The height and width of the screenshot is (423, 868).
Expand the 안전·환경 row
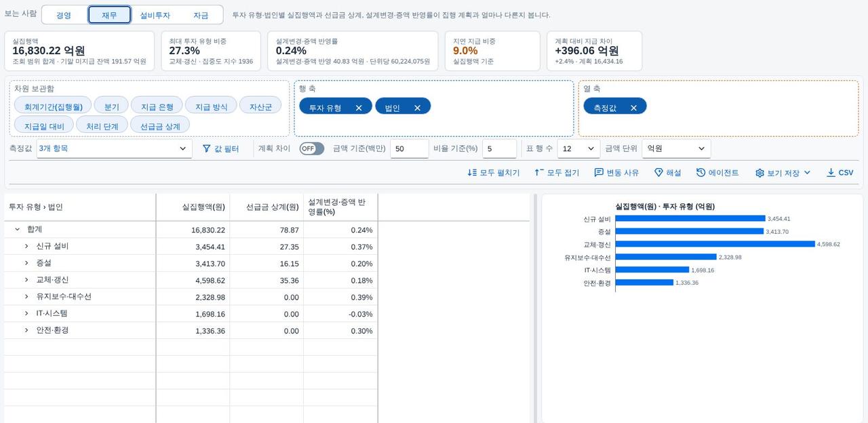26,330
